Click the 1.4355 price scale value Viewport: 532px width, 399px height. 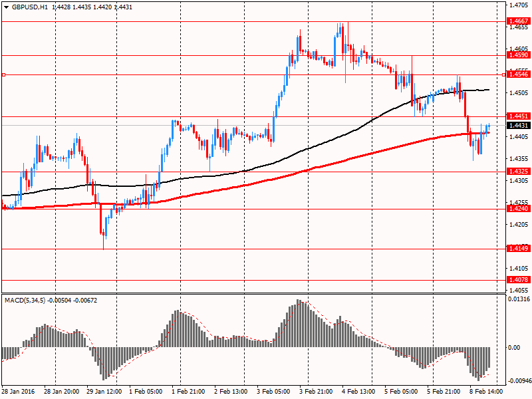[519, 159]
